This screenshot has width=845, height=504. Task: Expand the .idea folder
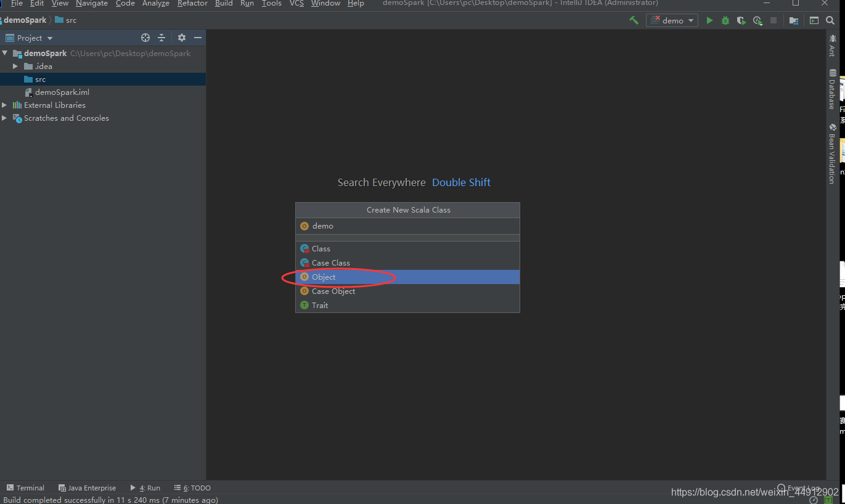click(16, 66)
